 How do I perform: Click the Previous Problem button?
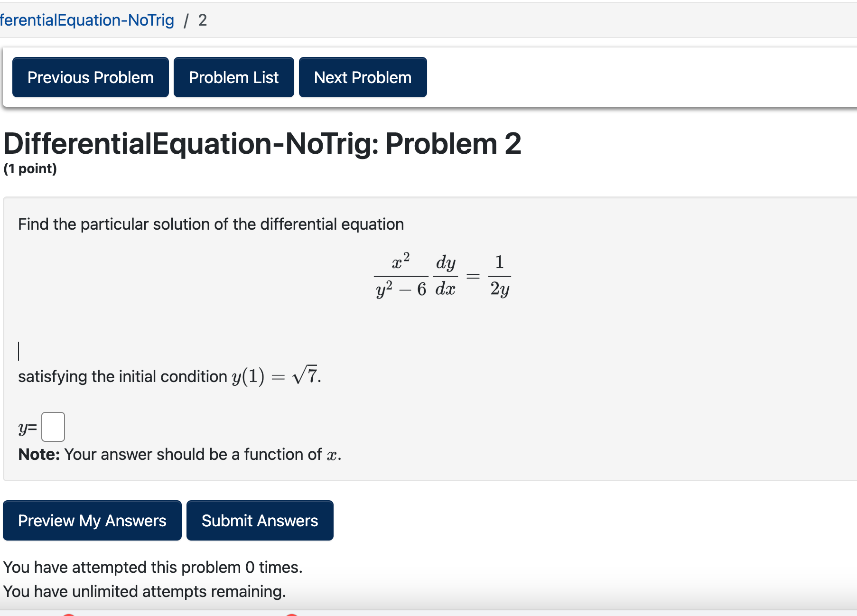coord(90,77)
